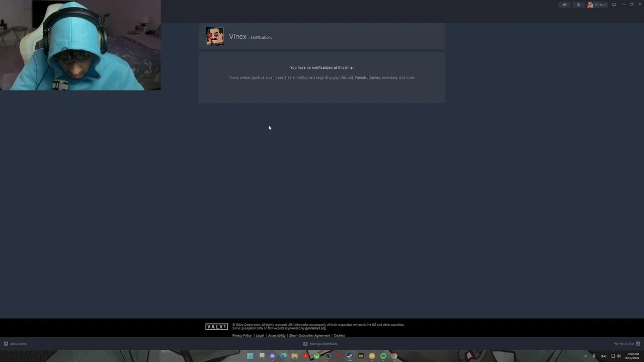Screen dimensions: 644x362
Task: Click 'You have no notifications at this time.' text
Action: tap(322, 67)
